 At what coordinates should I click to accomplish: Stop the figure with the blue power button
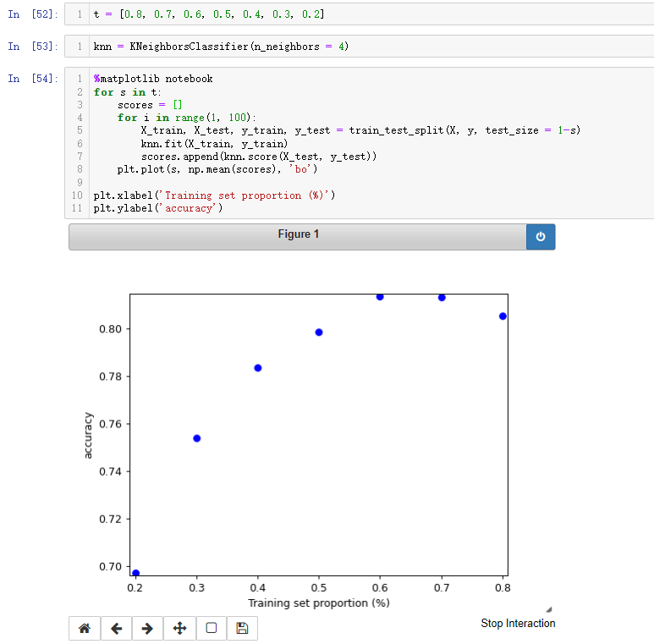tap(541, 236)
